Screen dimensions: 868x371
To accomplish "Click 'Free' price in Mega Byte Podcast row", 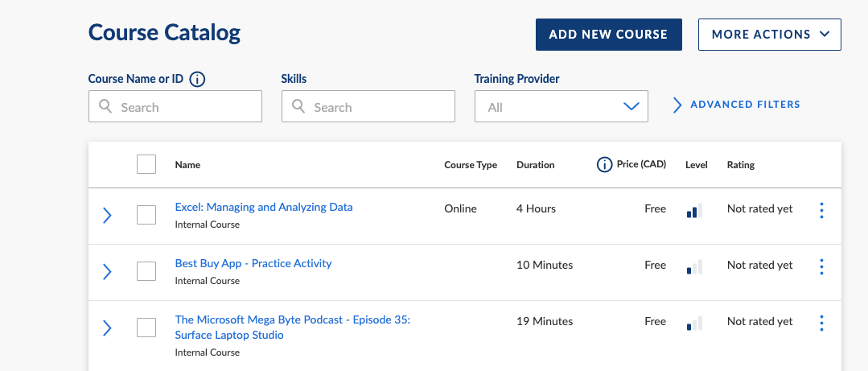I will click(x=655, y=321).
